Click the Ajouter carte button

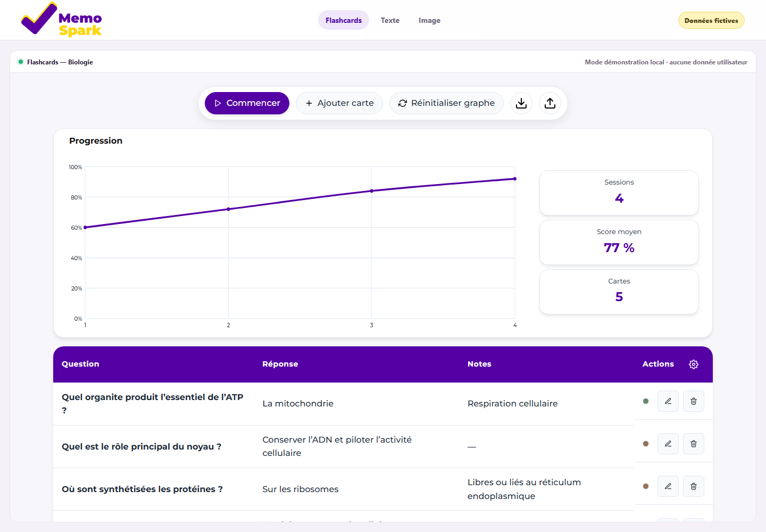(339, 103)
